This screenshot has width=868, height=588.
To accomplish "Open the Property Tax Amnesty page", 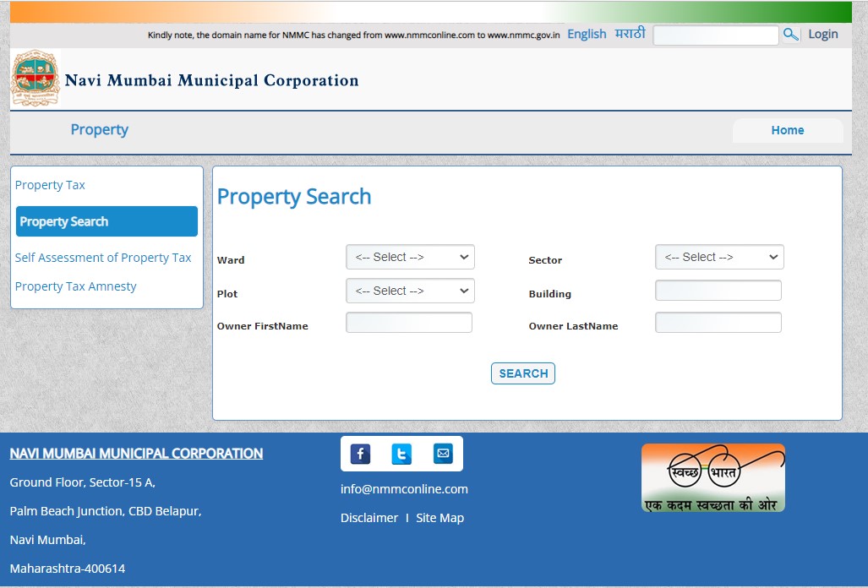I will click(75, 286).
